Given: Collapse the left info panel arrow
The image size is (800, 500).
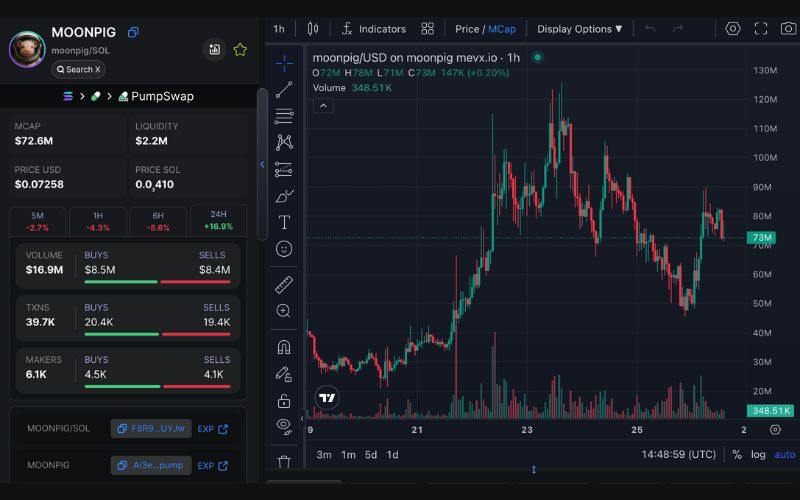Looking at the screenshot, I should click(x=262, y=164).
